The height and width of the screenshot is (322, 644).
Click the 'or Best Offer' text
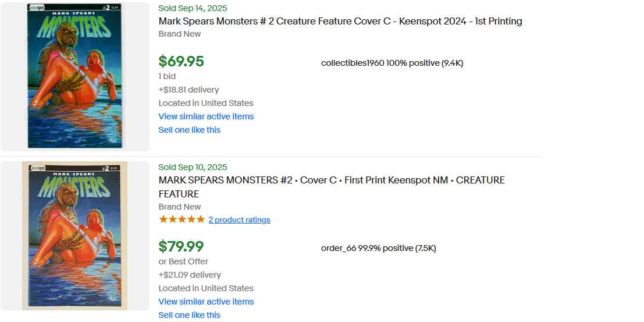tap(183, 261)
